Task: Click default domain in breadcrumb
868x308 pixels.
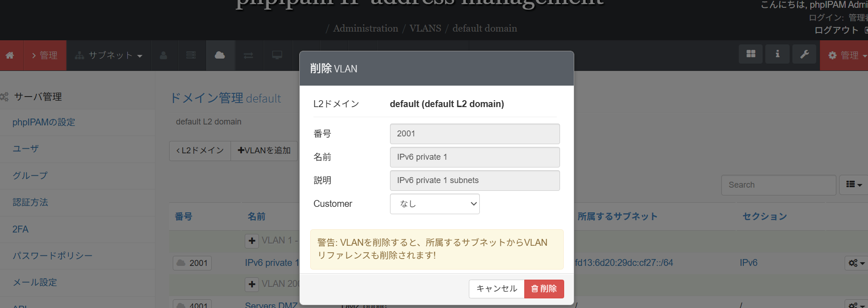Action: (485, 28)
